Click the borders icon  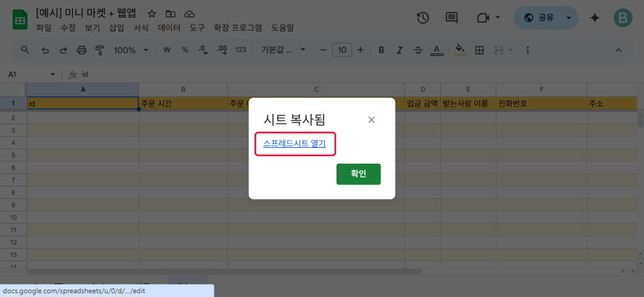[479, 50]
